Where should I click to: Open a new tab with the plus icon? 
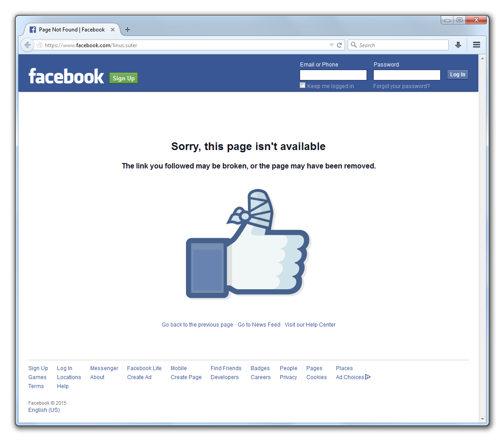(128, 30)
